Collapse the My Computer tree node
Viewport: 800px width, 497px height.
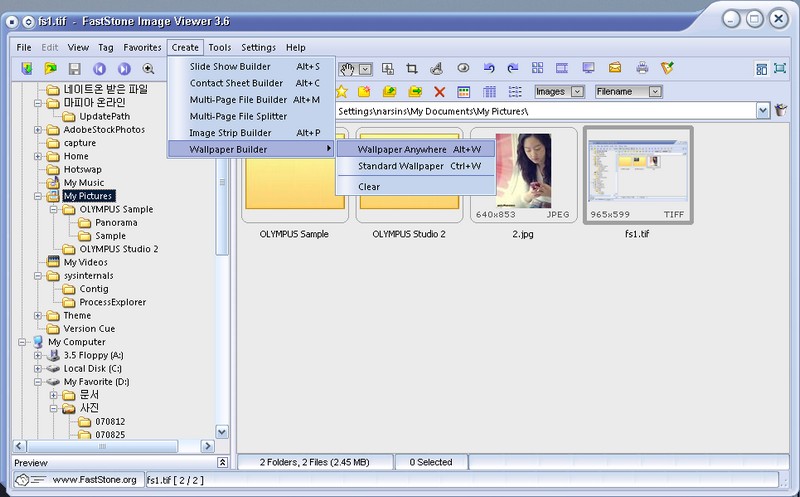point(22,342)
